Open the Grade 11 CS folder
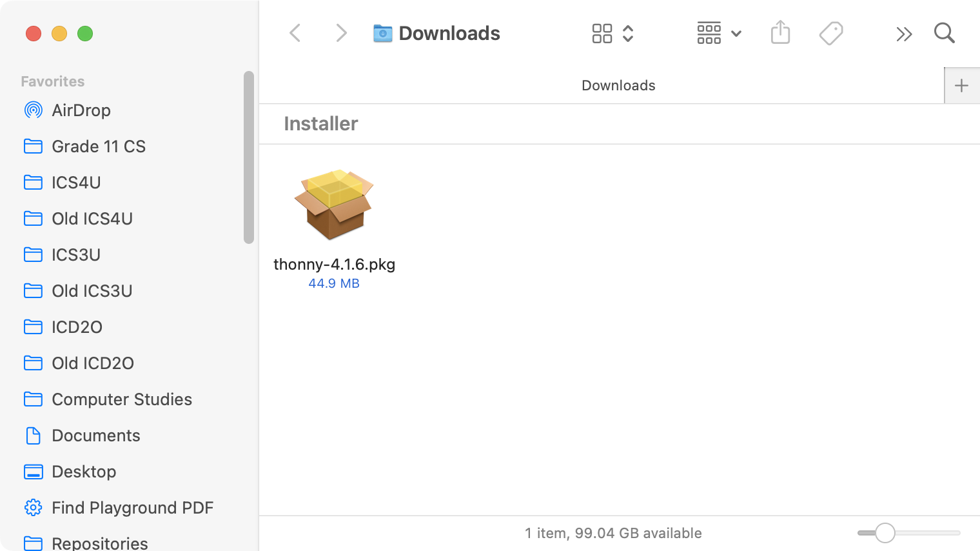This screenshot has height=551, width=980. click(x=98, y=146)
